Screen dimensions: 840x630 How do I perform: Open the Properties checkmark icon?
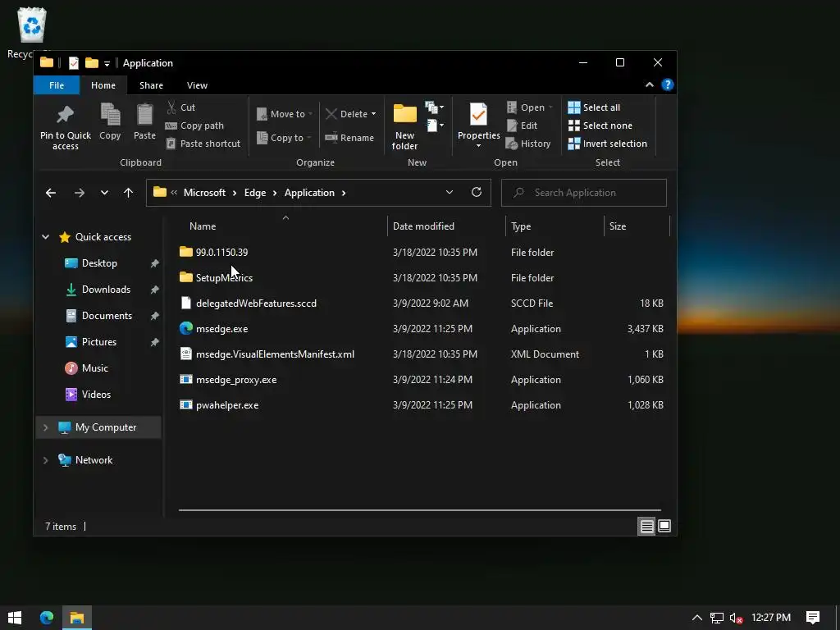pos(478,114)
